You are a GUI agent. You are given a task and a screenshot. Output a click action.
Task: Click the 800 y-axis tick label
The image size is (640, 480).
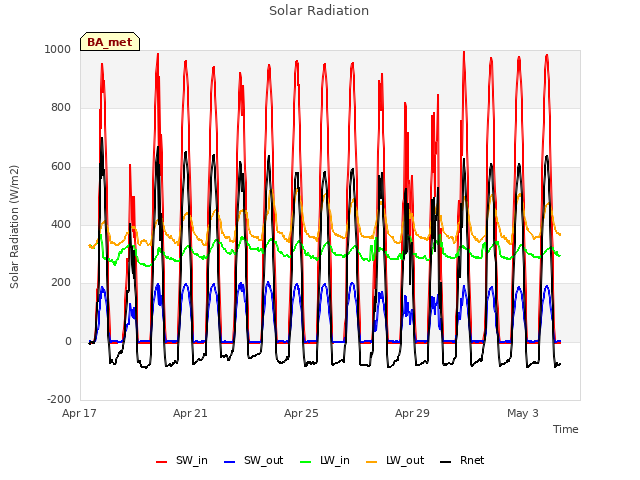(61, 108)
